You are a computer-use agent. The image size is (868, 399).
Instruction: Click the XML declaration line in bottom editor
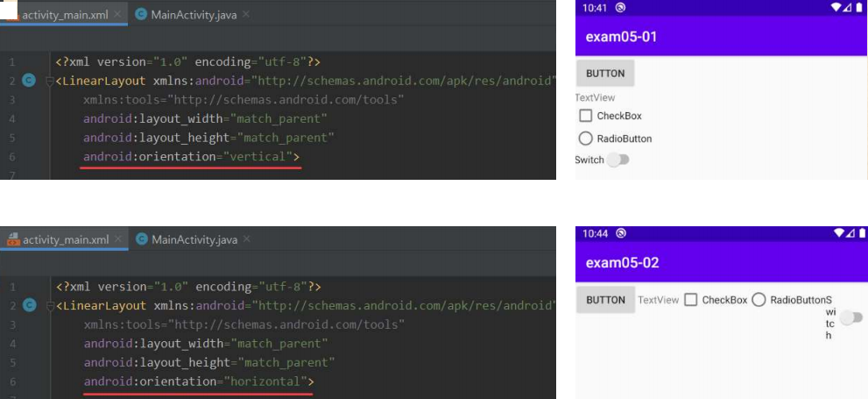(188, 287)
